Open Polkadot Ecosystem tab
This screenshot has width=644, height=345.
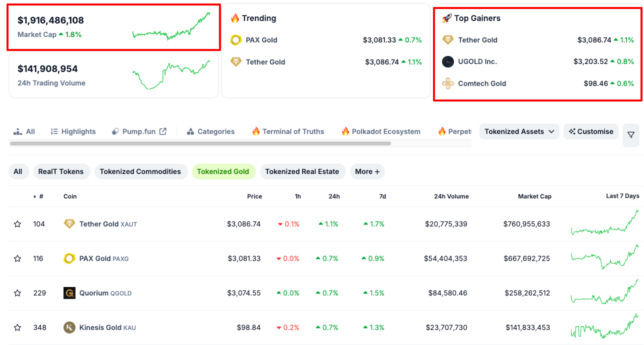click(381, 131)
